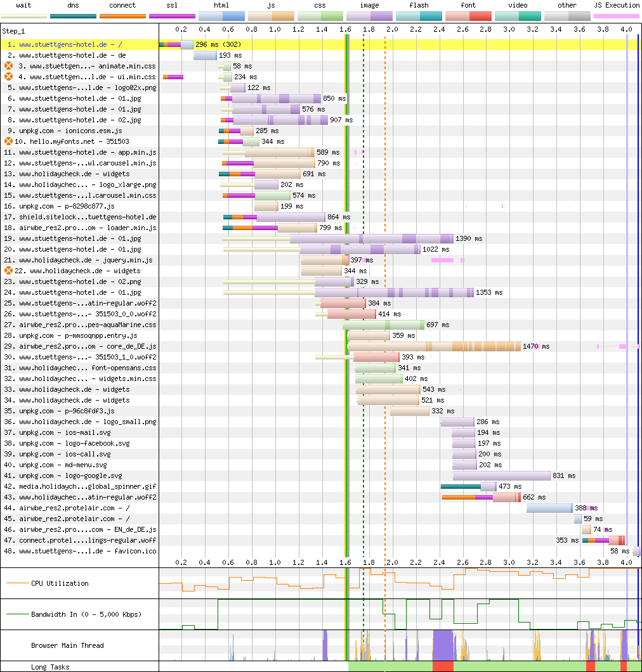Click the 'Step_1' header label

tap(13, 31)
